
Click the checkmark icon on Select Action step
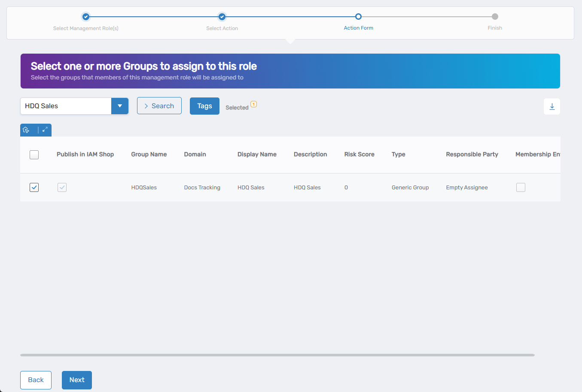222,16
